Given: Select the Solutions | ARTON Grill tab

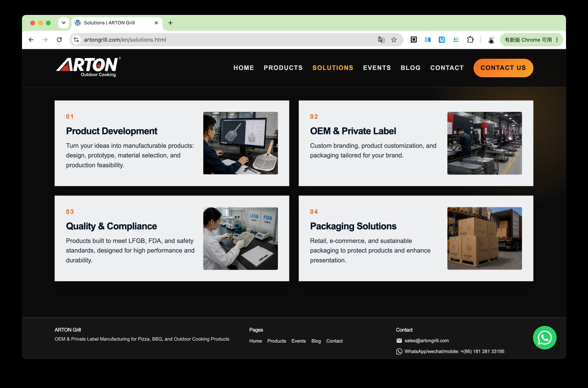Looking at the screenshot, I should tap(117, 23).
